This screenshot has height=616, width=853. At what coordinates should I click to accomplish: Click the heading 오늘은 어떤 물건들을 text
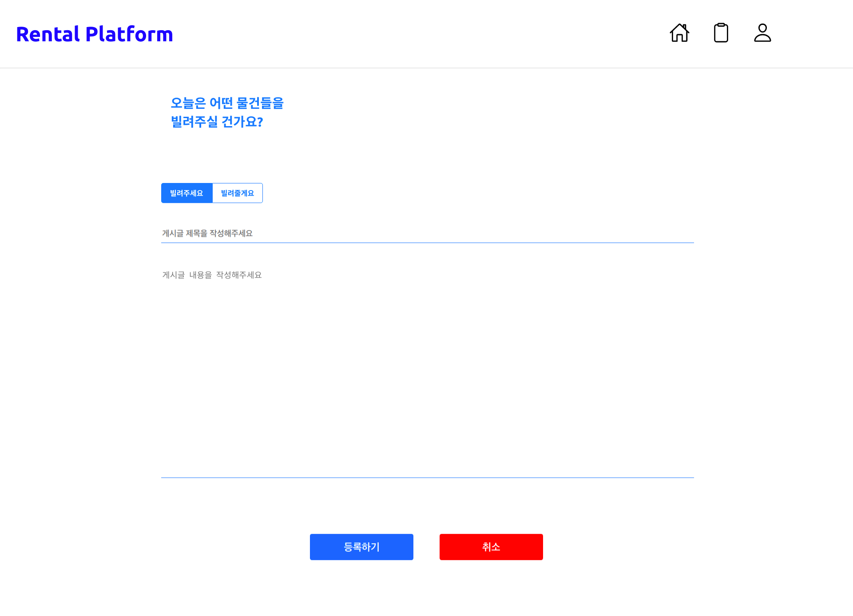[x=227, y=103]
